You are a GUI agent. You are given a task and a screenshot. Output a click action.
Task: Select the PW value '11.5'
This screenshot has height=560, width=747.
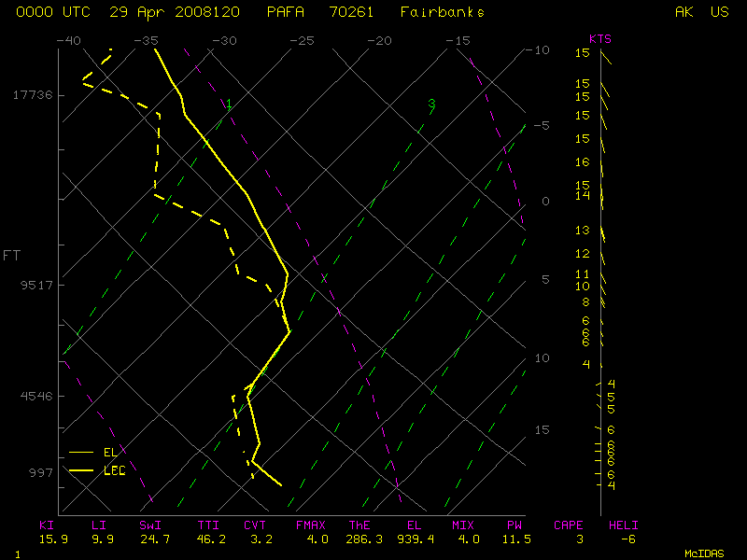click(x=516, y=539)
